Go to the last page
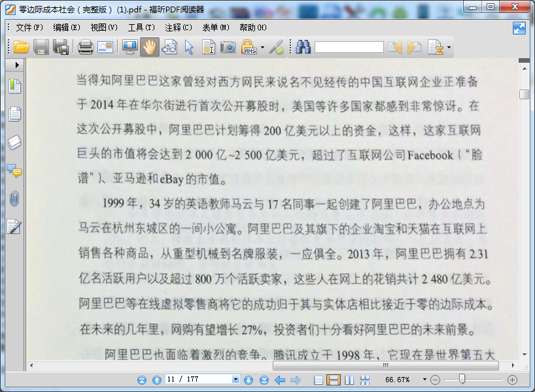Screen dimensions: 535x392 click(264, 380)
